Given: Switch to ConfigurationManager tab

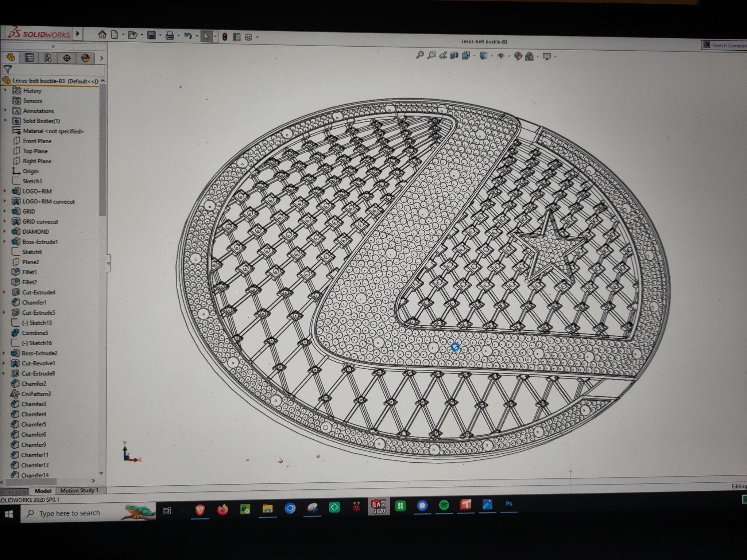Looking at the screenshot, I should 48,58.
